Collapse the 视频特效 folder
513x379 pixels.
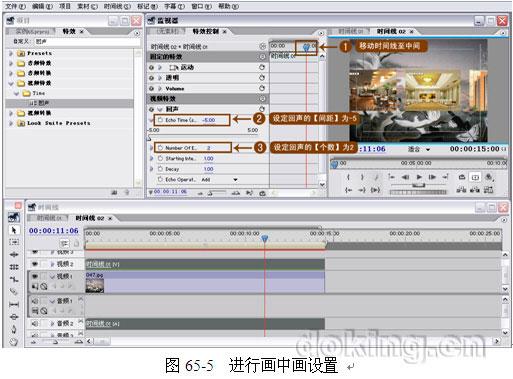coord(11,83)
